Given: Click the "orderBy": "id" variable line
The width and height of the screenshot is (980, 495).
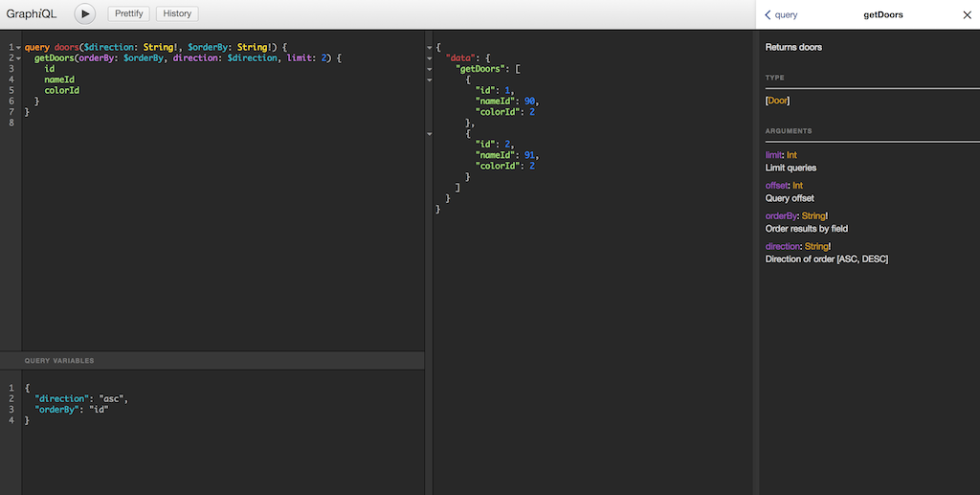Looking at the screenshot, I should 72,410.
